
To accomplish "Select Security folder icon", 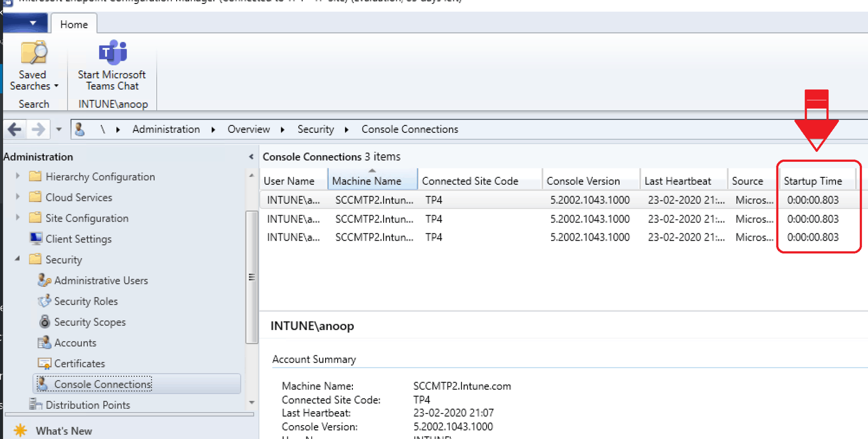I will coord(35,259).
